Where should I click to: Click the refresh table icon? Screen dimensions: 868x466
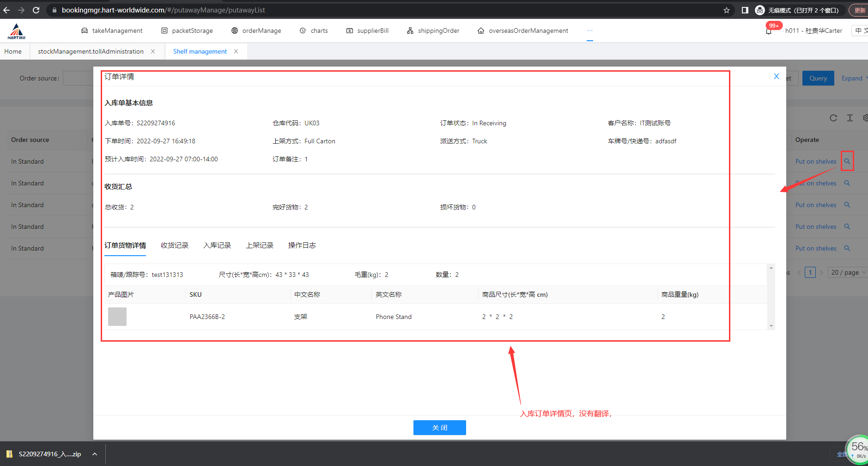tap(833, 118)
